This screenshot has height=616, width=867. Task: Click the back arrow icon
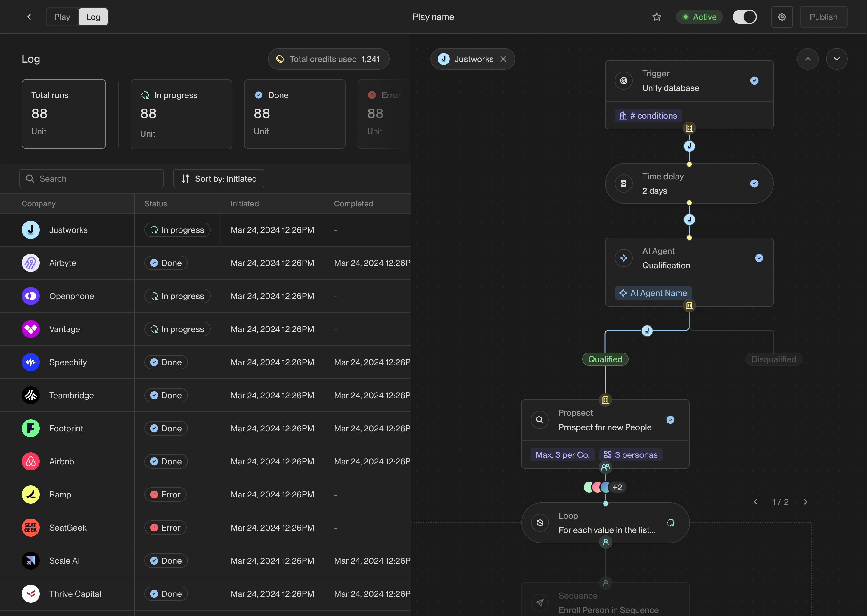(29, 17)
